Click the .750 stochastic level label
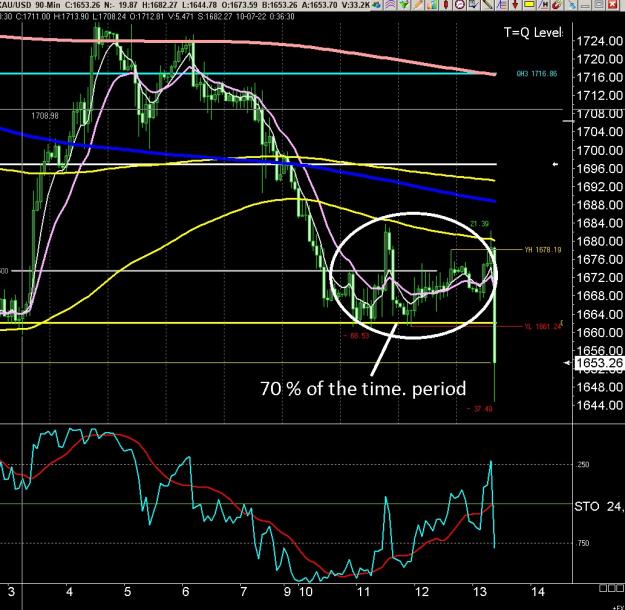This screenshot has height=610, width=625. click(583, 543)
